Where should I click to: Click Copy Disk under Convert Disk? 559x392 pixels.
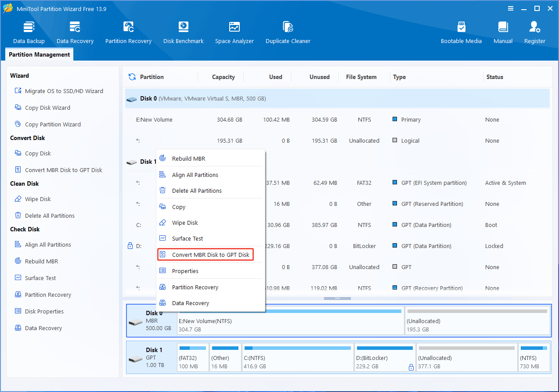(32, 153)
